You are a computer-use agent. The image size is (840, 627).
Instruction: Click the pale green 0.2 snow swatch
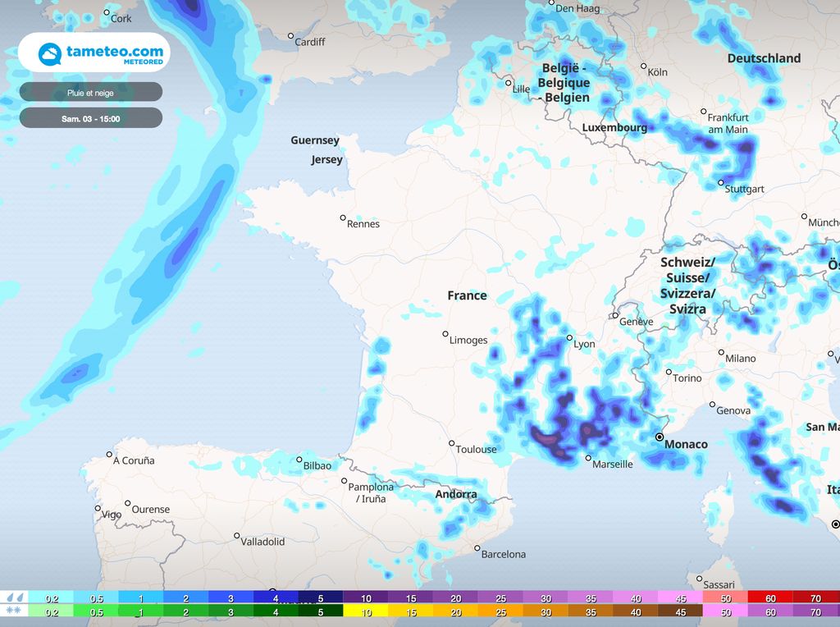click(51, 611)
